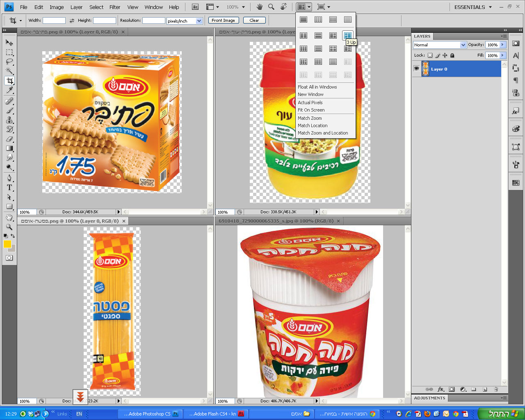This screenshot has width=525, height=420.
Task: Set the yellow foreground color swatch
Action: click(7, 244)
